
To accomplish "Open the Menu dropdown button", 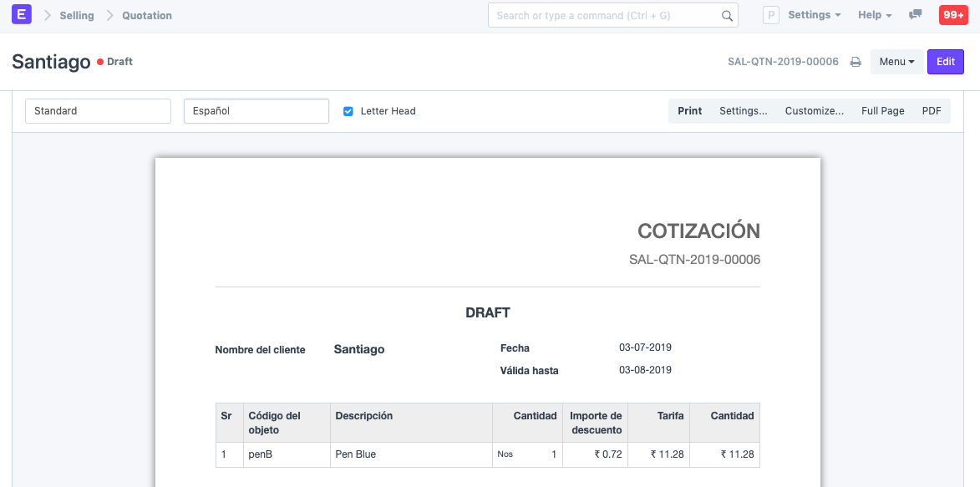I will click(x=896, y=62).
